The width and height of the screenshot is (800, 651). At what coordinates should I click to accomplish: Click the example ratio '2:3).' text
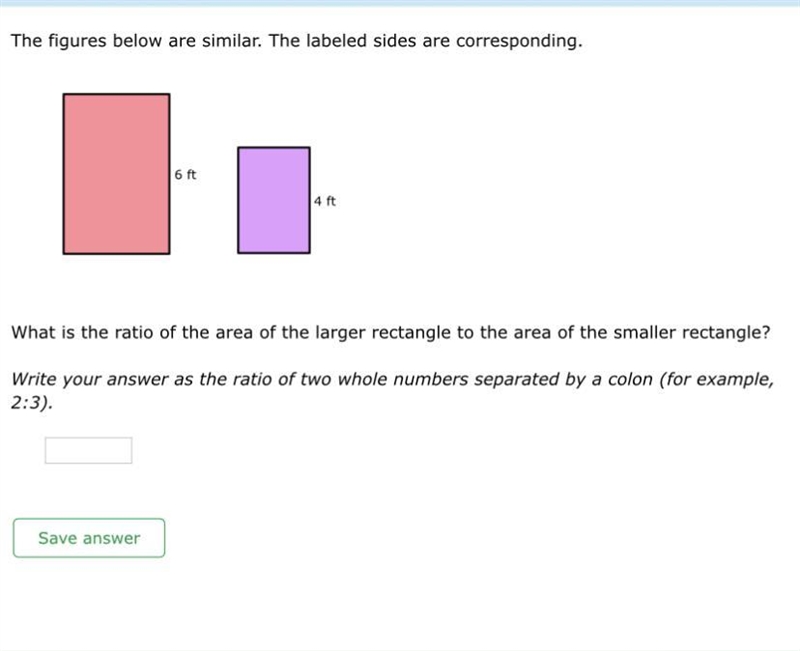pyautogui.click(x=32, y=403)
